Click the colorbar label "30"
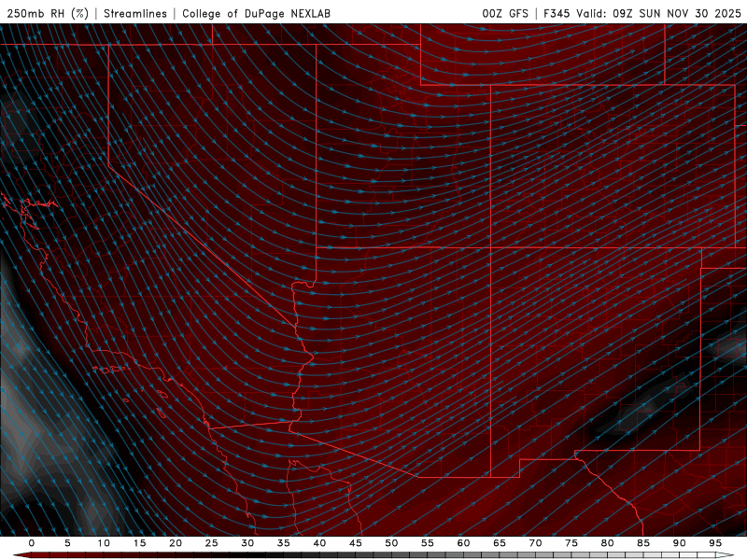Viewport: 747px width, 560px height. [247, 543]
